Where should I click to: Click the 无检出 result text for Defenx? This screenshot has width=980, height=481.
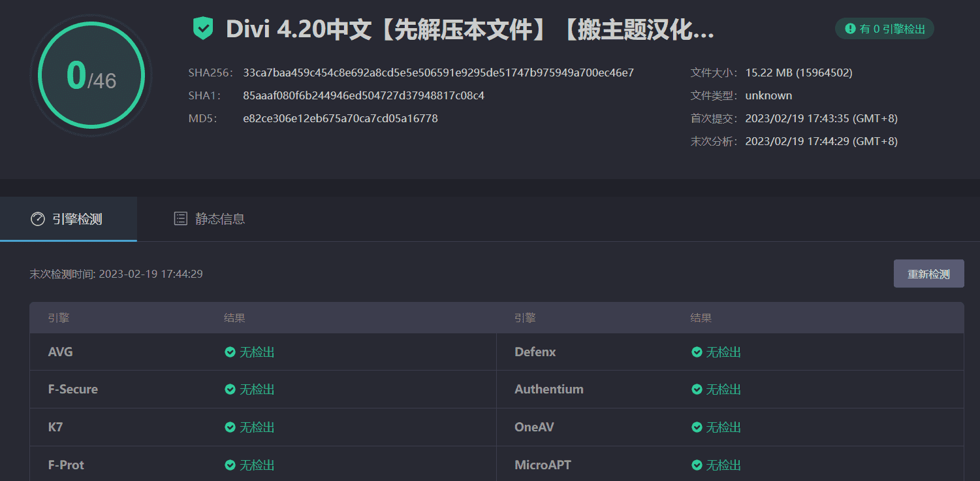[x=723, y=352]
